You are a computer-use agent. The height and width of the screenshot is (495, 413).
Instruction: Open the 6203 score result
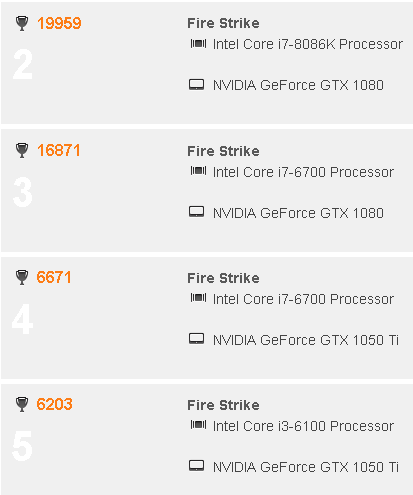click(54, 404)
